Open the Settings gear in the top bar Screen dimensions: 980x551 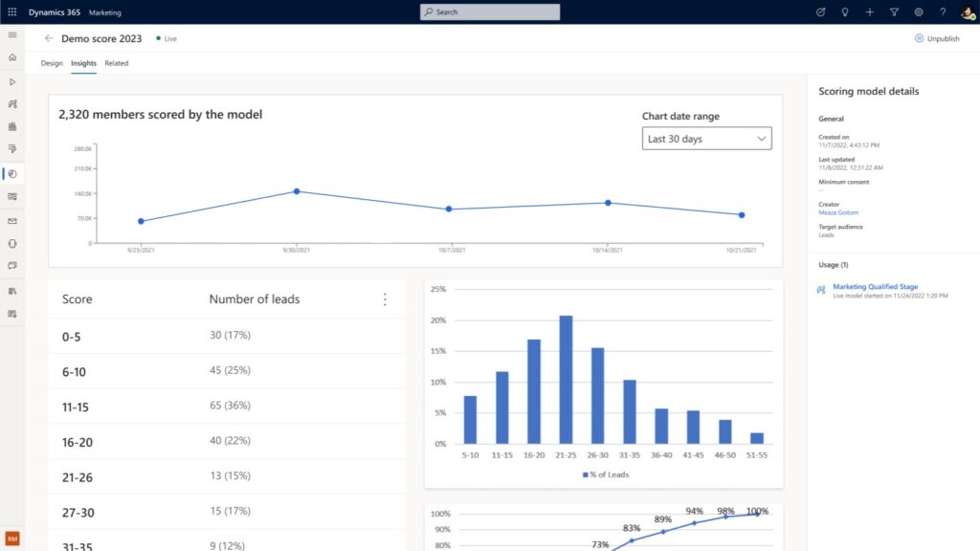[919, 11]
